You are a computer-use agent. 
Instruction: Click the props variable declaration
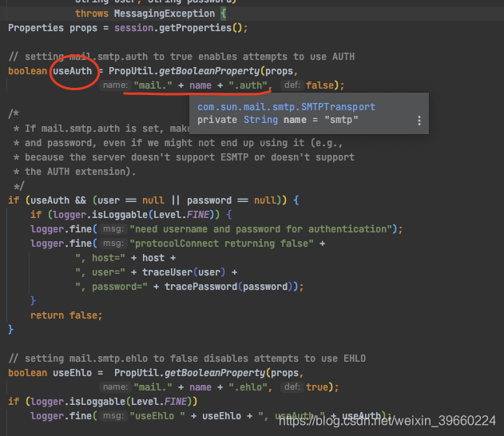[83, 28]
